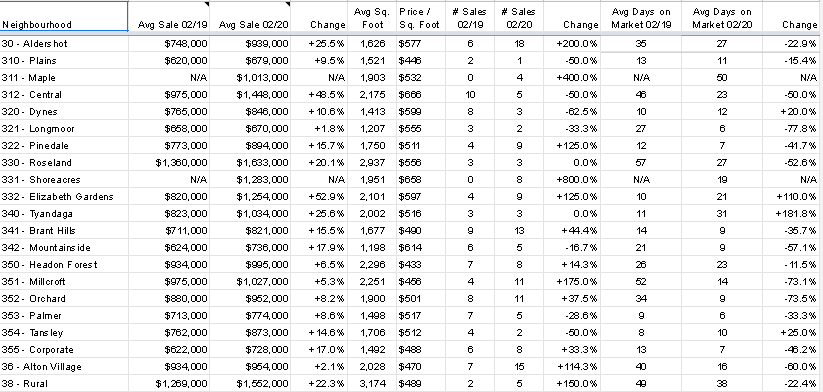The image size is (823, 392).
Task: Click the 36 - Alton Village cell
Action: [x=64, y=367]
